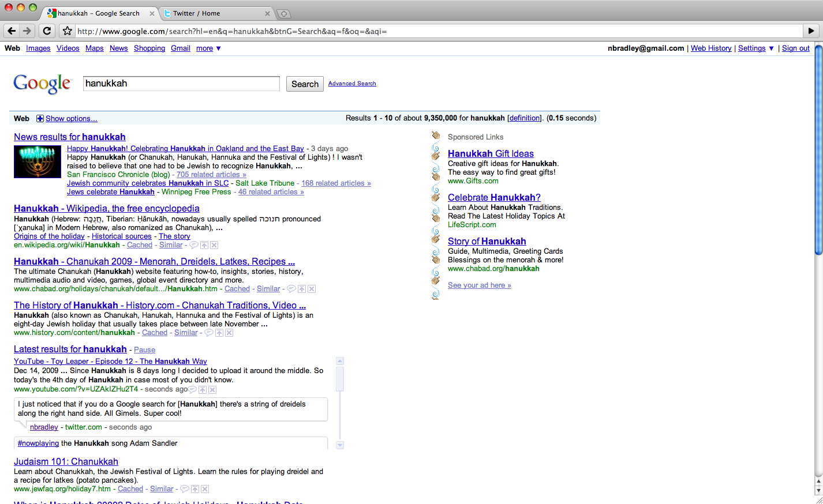Open the Advanced Search link
This screenshot has width=823, height=504.
coord(352,84)
